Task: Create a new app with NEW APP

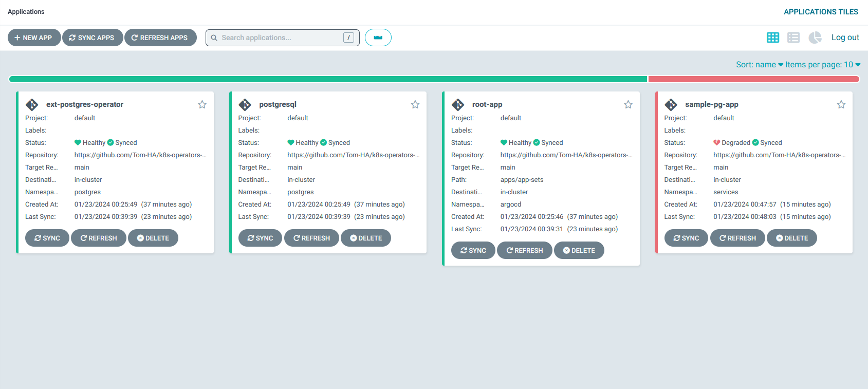Action: click(x=34, y=38)
